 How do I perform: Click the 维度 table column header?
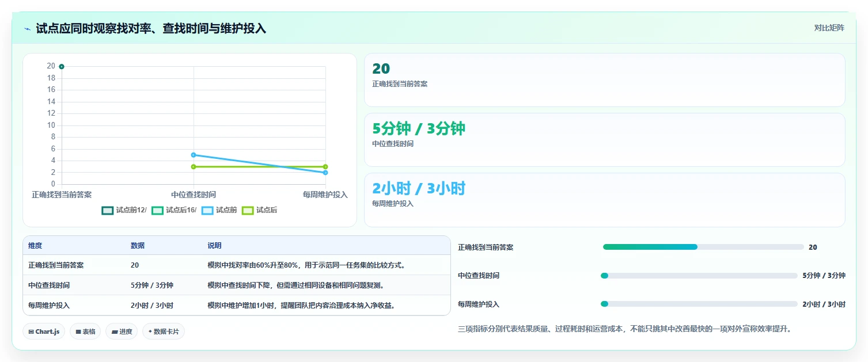tap(35, 246)
